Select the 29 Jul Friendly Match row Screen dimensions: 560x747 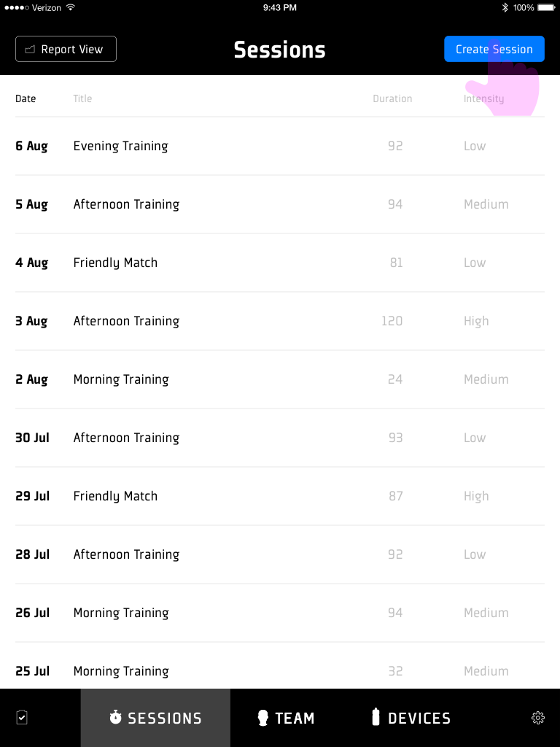[280, 496]
